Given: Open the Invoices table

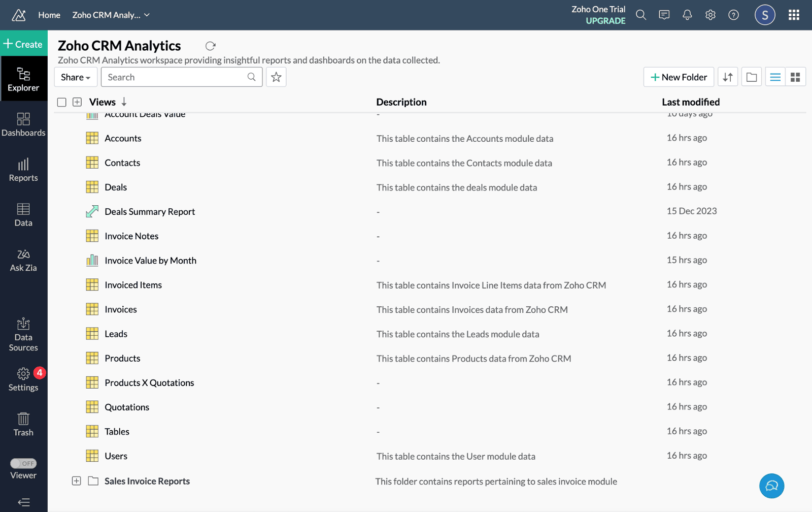Looking at the screenshot, I should [121, 309].
